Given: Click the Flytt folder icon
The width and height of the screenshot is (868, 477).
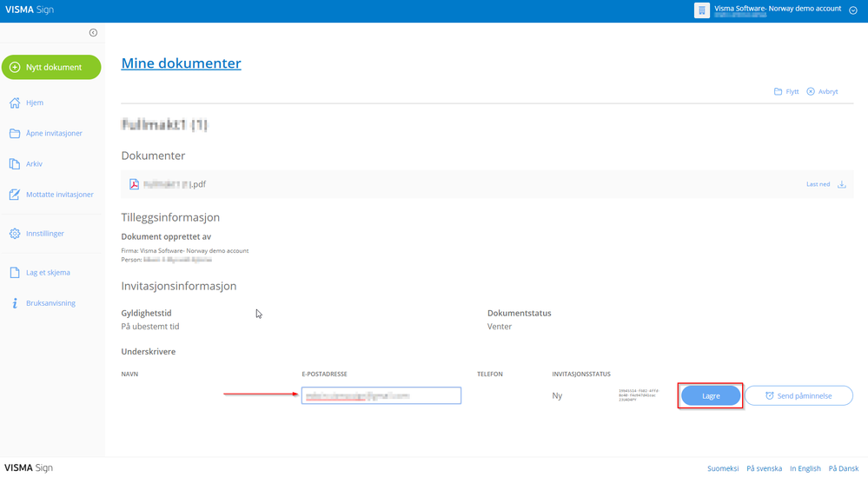Looking at the screenshot, I should 778,91.
